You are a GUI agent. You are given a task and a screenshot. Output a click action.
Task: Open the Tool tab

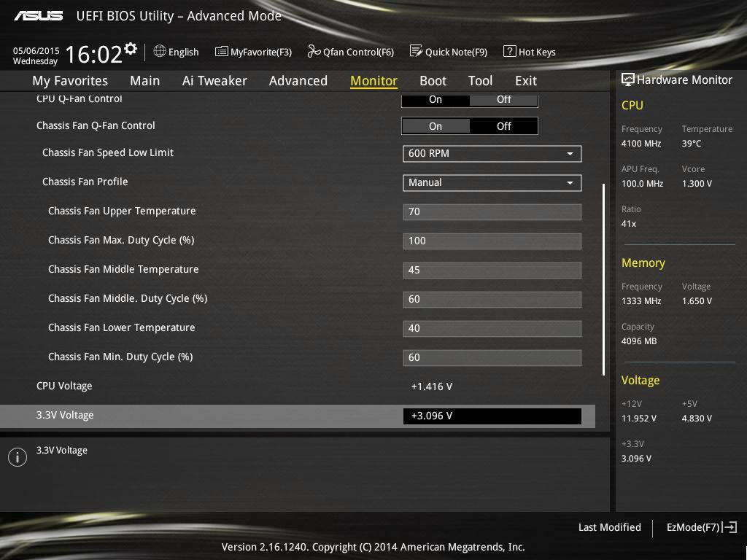click(480, 81)
